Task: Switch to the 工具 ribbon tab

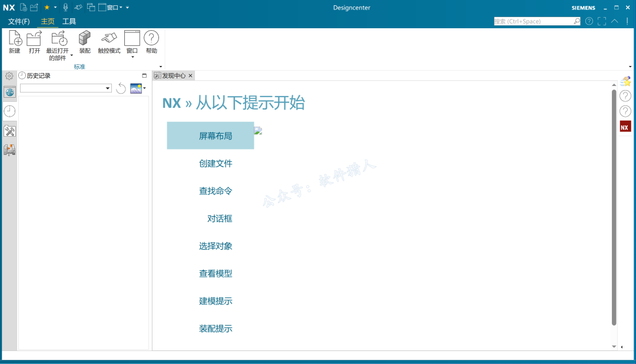Action: pos(69,22)
